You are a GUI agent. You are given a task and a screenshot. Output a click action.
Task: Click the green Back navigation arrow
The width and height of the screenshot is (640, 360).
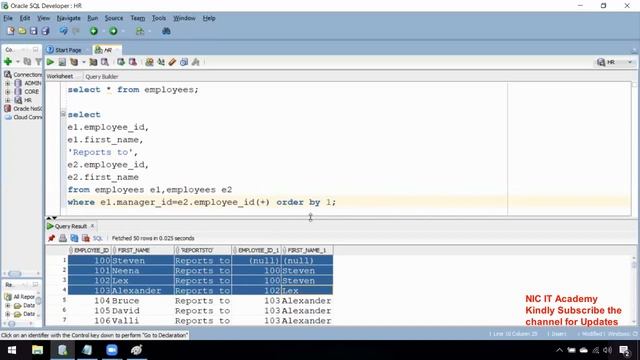94,31
